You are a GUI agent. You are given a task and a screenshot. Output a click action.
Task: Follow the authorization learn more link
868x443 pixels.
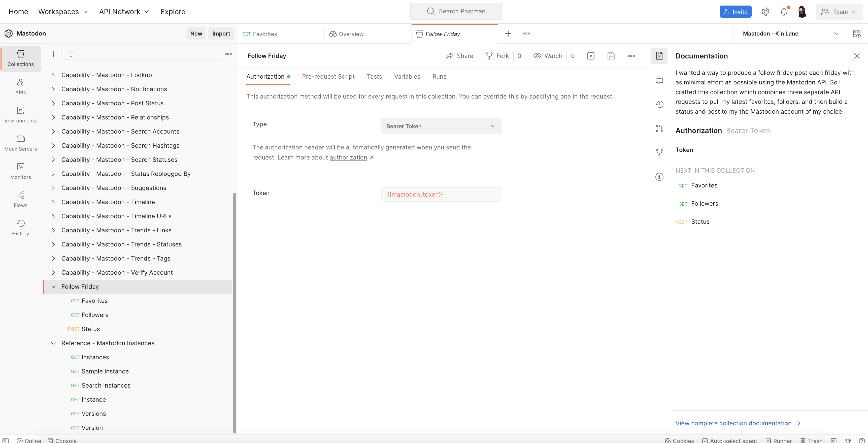click(x=348, y=157)
